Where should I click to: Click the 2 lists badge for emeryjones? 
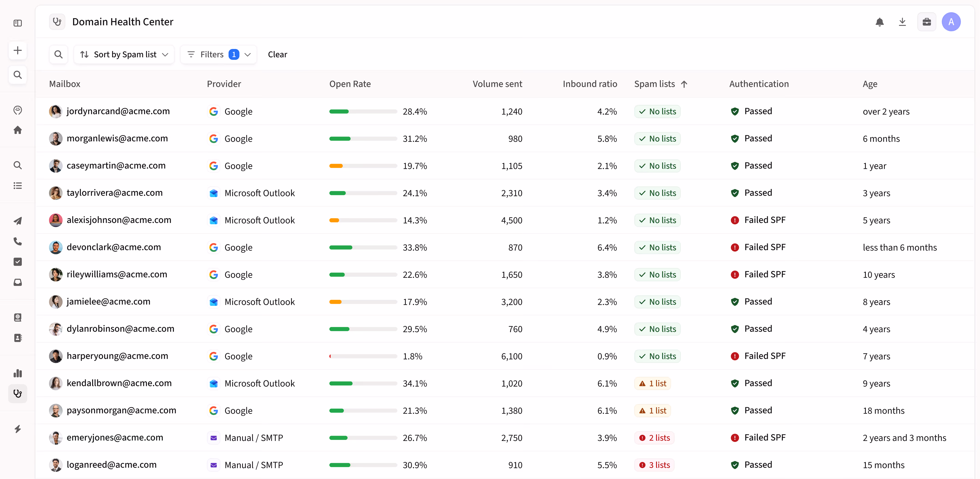point(654,438)
